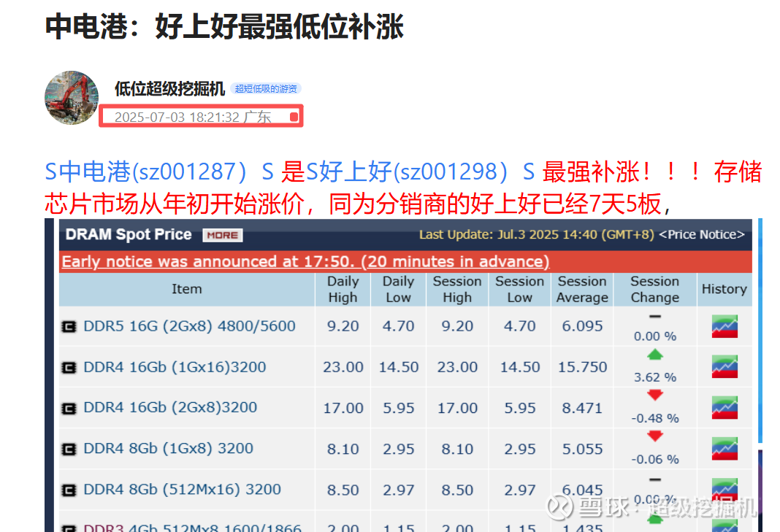Click chip icon beside DDR4 16Gb (1Gx16)3200
Image resolution: width=780 pixels, height=532 pixels.
(x=69, y=367)
